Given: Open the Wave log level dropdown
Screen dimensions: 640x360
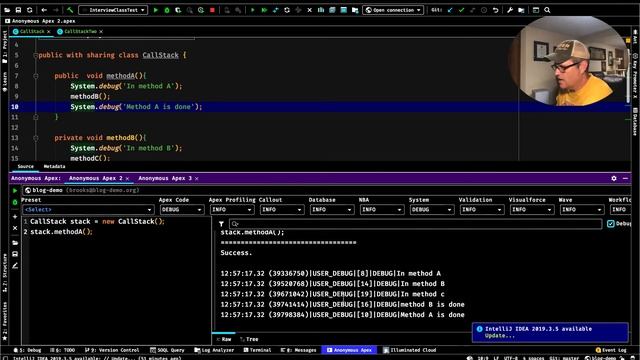Looking at the screenshot, I should (582, 209).
